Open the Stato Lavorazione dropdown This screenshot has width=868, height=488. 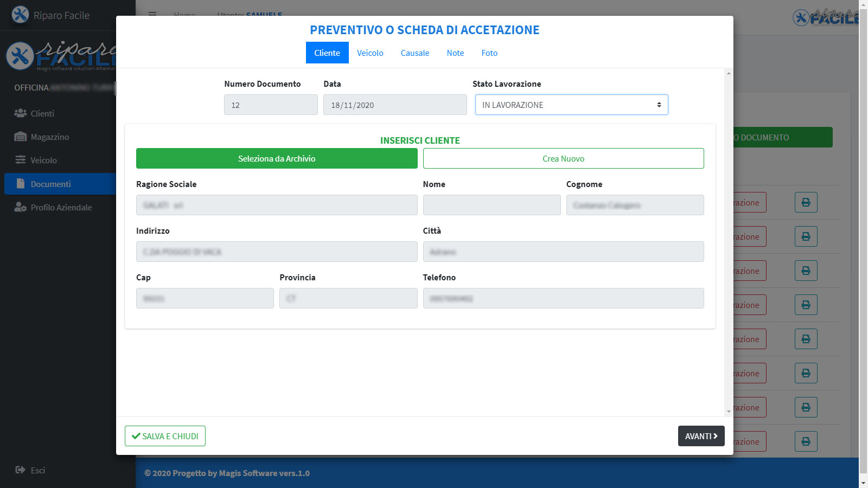click(572, 105)
